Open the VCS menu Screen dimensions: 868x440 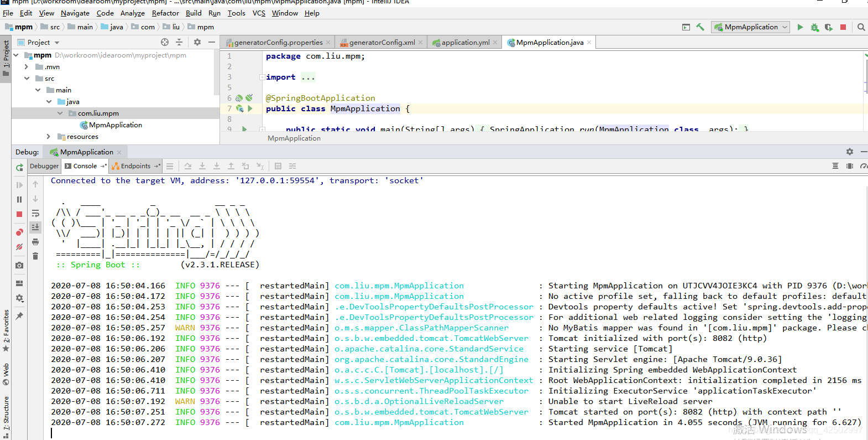pos(259,13)
